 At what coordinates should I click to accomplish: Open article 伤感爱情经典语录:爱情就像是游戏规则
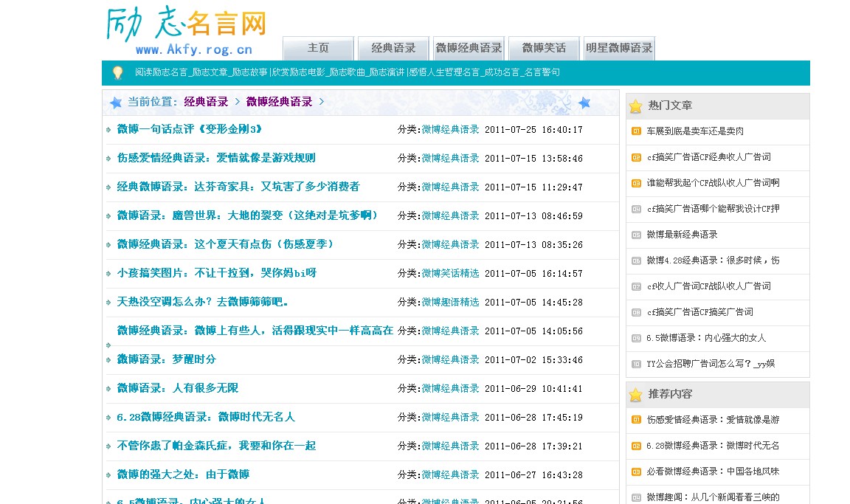pyautogui.click(x=216, y=158)
